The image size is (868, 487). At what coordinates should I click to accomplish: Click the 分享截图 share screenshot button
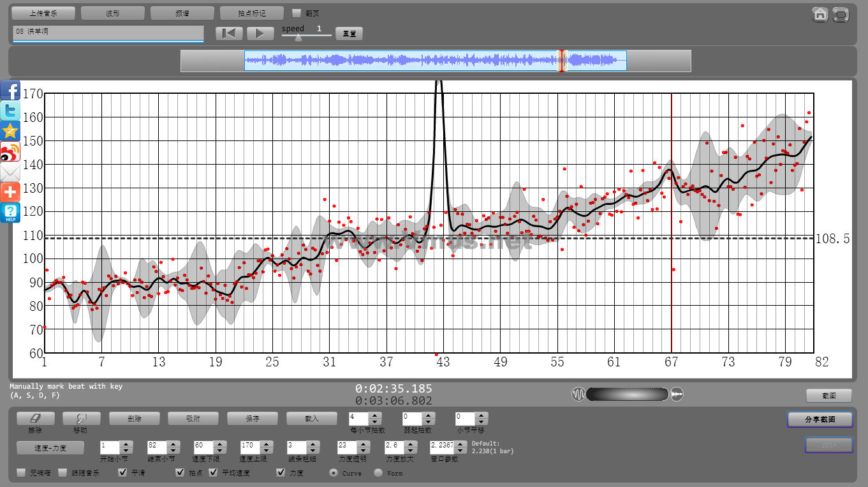(x=820, y=419)
